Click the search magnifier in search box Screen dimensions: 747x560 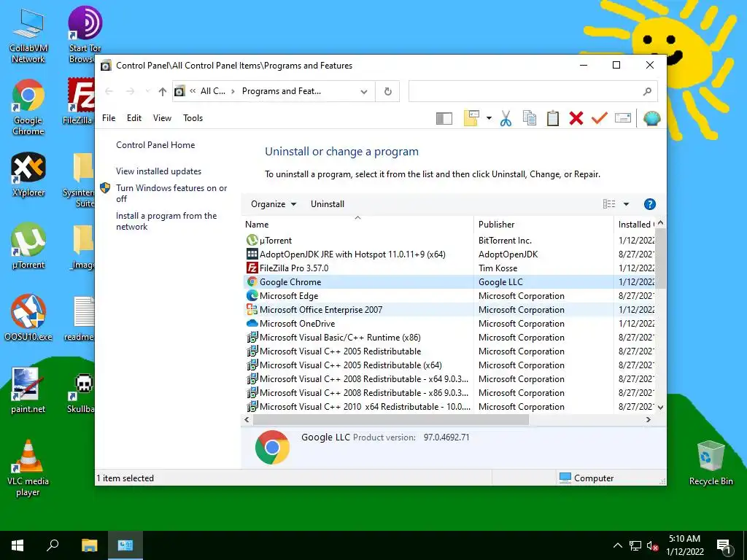click(x=647, y=91)
